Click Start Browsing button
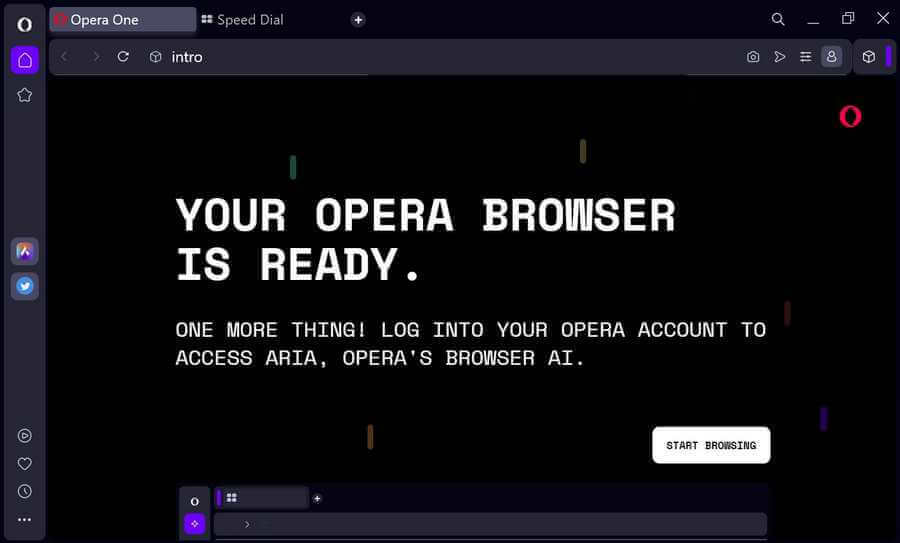Viewport: 900px width, 543px height. coord(711,445)
